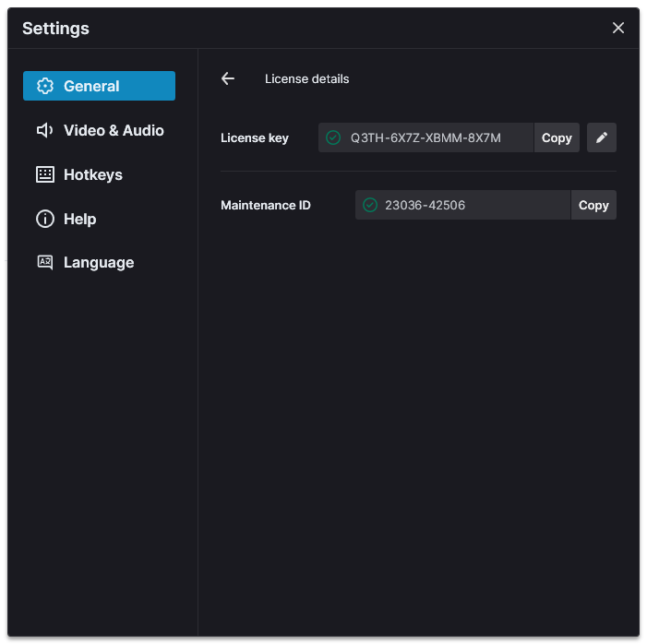The image size is (647, 644).
Task: Click the info circle icon for Help
Action: (45, 219)
